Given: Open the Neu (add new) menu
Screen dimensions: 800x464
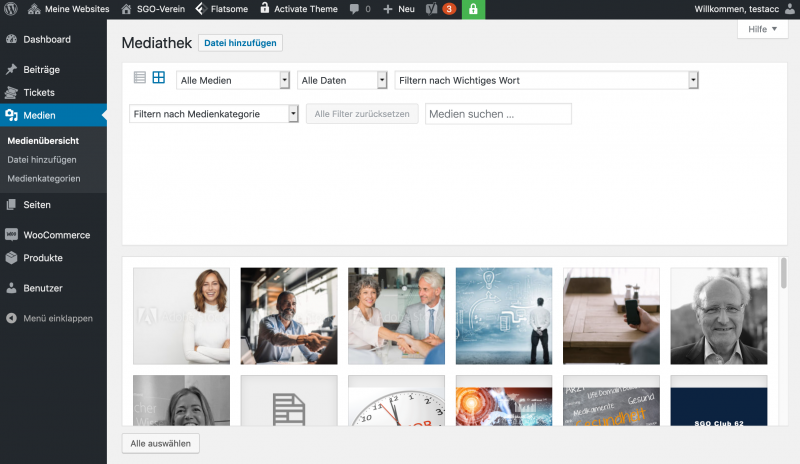Looking at the screenshot, I should tap(398, 9).
